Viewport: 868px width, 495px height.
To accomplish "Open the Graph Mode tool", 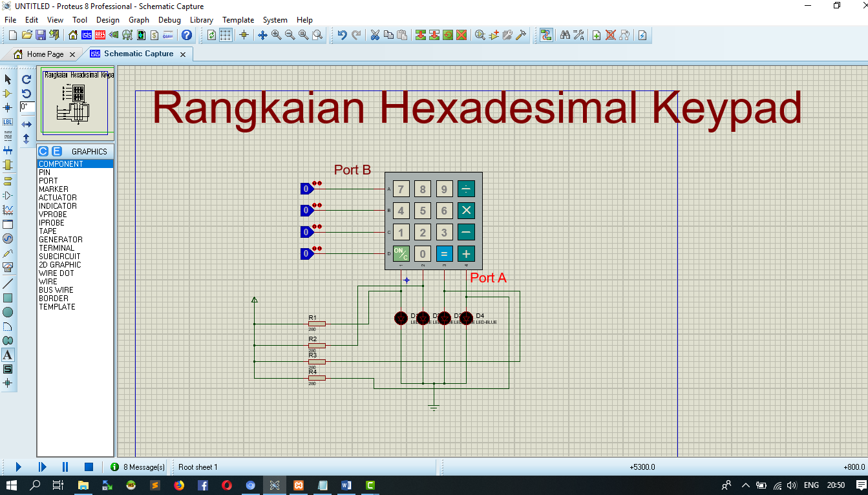I will tap(8, 208).
